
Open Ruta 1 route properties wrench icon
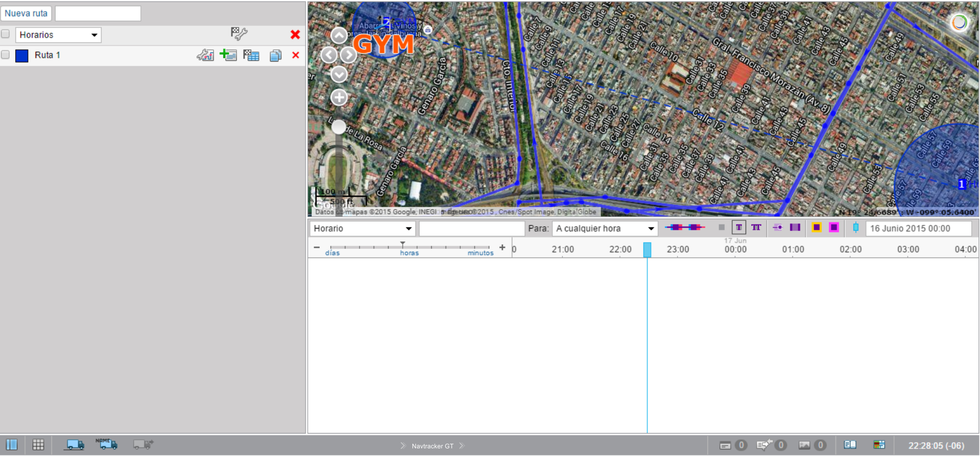pos(205,55)
